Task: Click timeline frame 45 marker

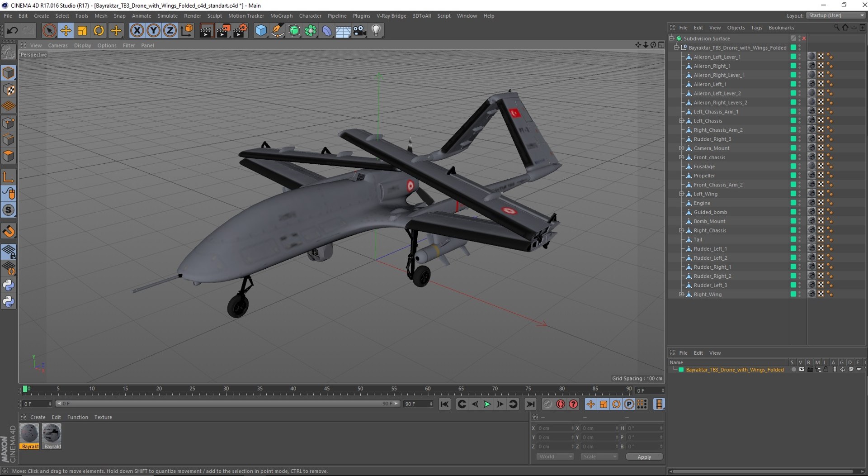Action: coord(327,389)
